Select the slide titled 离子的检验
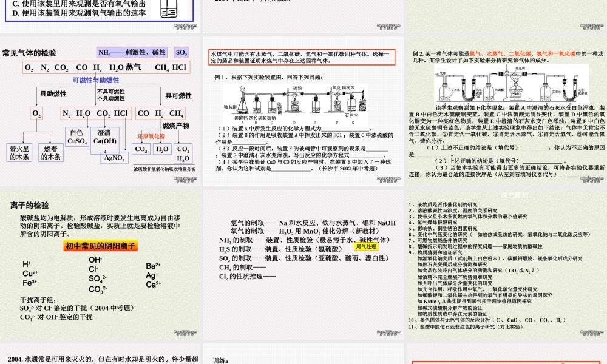This screenshot has height=364, width=607. 100,265
